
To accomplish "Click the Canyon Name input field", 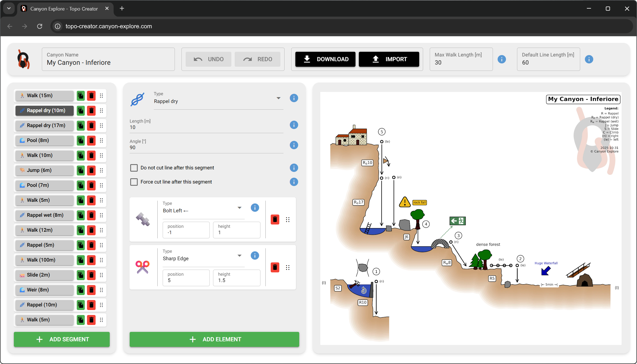I will 108,63.
